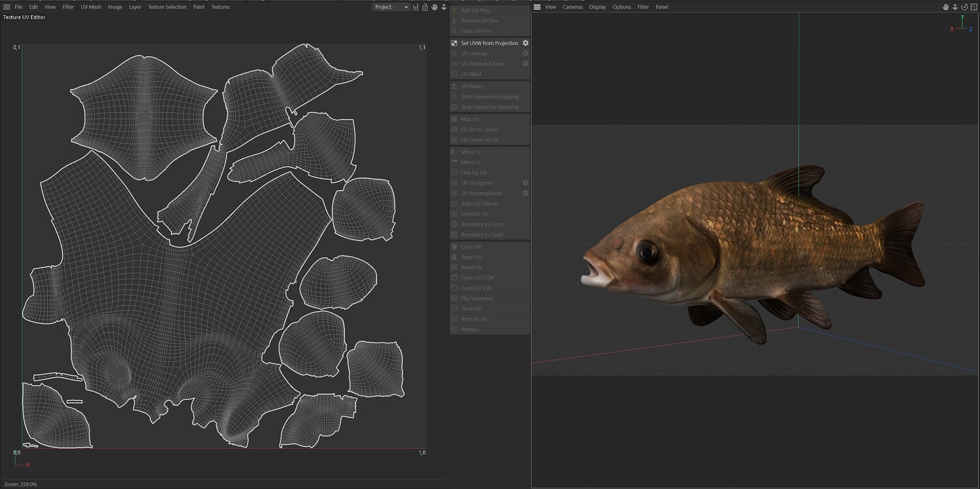The height and width of the screenshot is (489, 980).
Task: Click the viewport layout toggle icon
Action: coord(973,7)
